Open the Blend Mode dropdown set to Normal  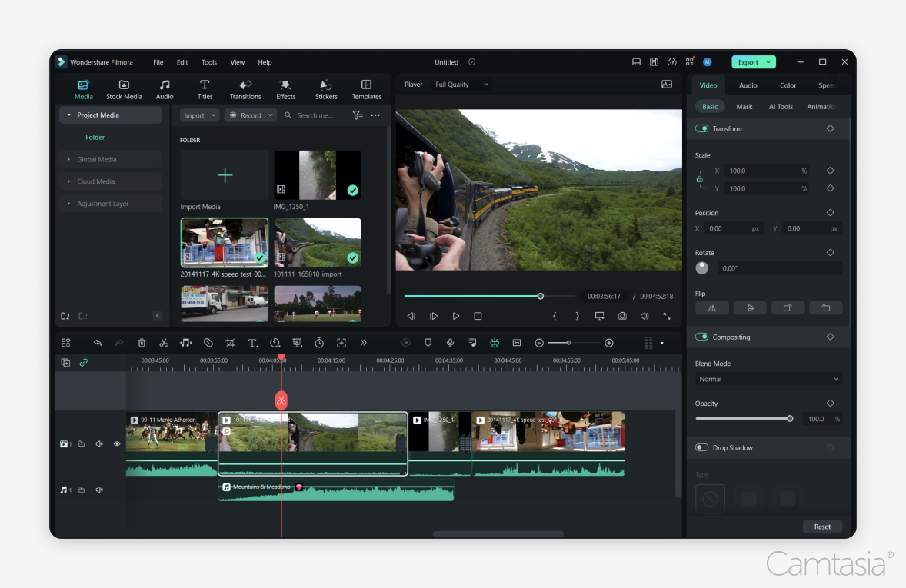[768, 379]
